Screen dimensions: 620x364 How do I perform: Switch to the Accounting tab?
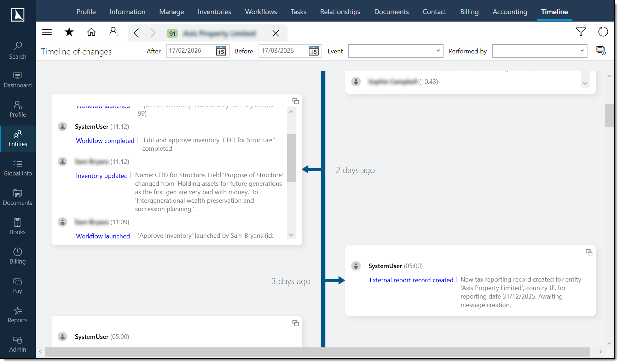[510, 11]
